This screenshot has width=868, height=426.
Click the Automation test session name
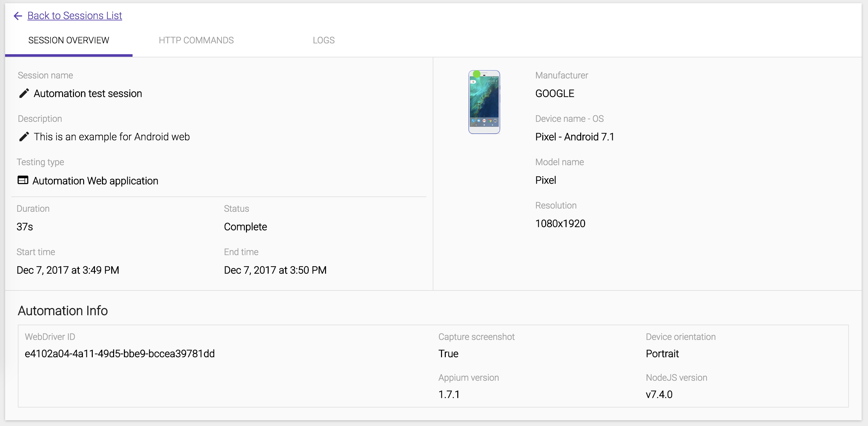(88, 93)
